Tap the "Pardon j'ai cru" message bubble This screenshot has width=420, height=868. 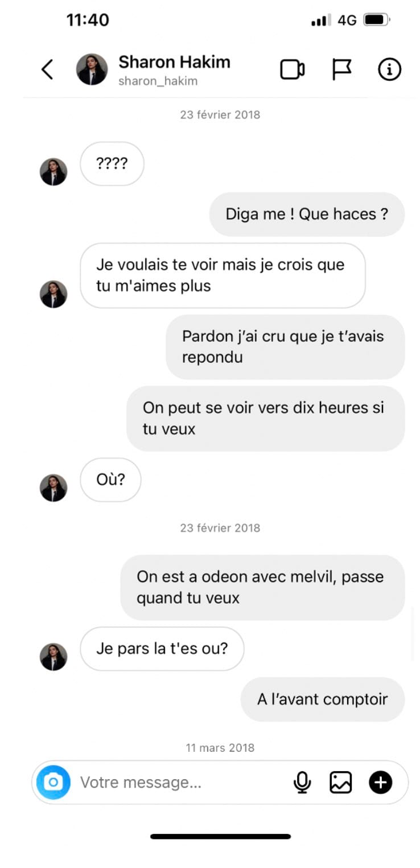pos(285,346)
